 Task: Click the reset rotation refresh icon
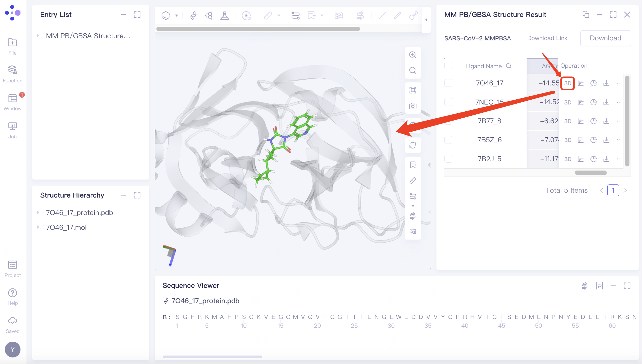click(x=412, y=145)
